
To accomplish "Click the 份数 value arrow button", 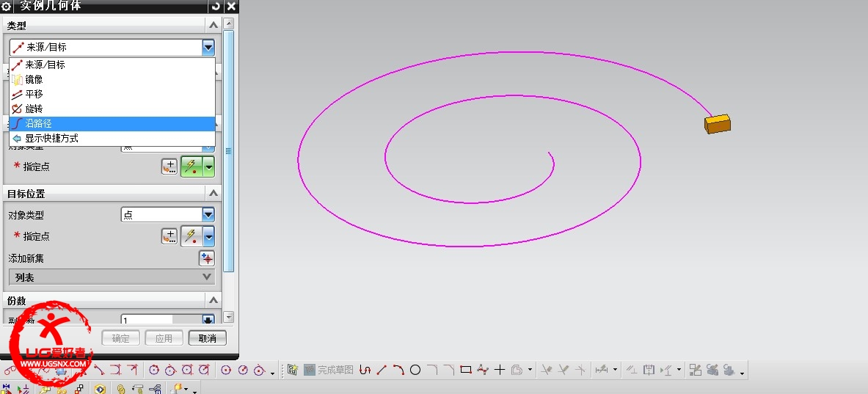I will tap(208, 320).
